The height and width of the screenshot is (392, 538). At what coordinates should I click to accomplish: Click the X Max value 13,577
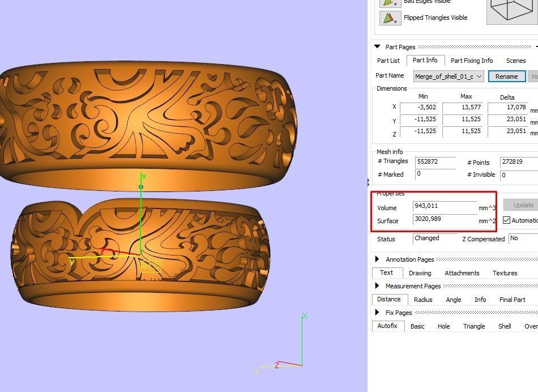pyautogui.click(x=462, y=108)
